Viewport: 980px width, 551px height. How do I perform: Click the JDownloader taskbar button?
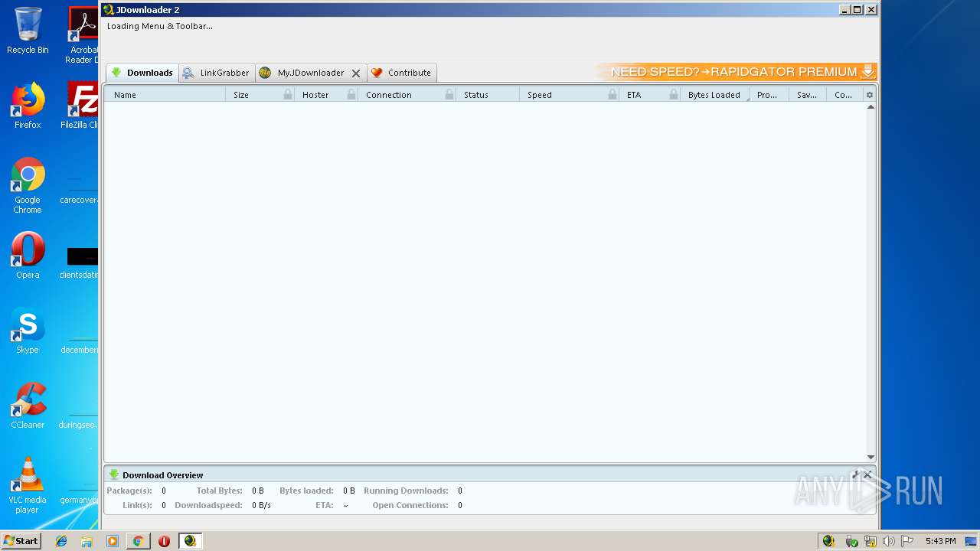tap(190, 541)
